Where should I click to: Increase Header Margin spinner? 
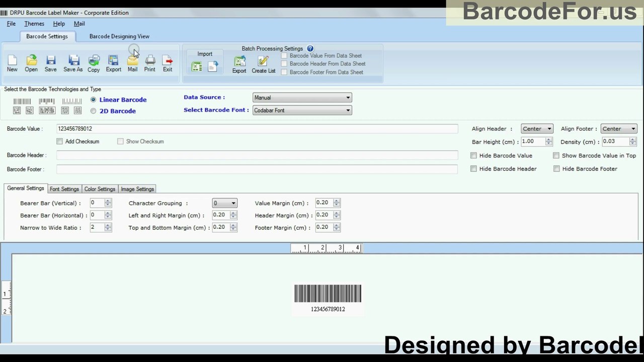point(337,213)
